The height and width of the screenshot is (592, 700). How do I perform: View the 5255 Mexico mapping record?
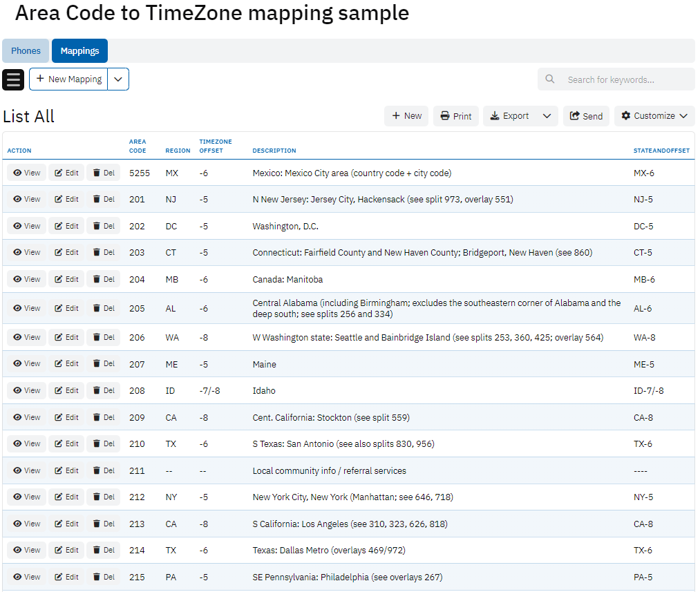click(26, 173)
